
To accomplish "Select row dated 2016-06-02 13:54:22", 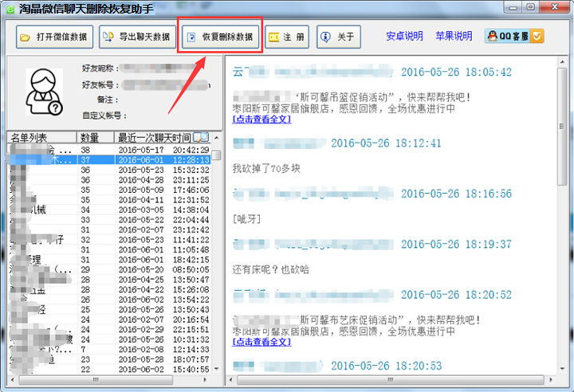I will click(x=109, y=300).
